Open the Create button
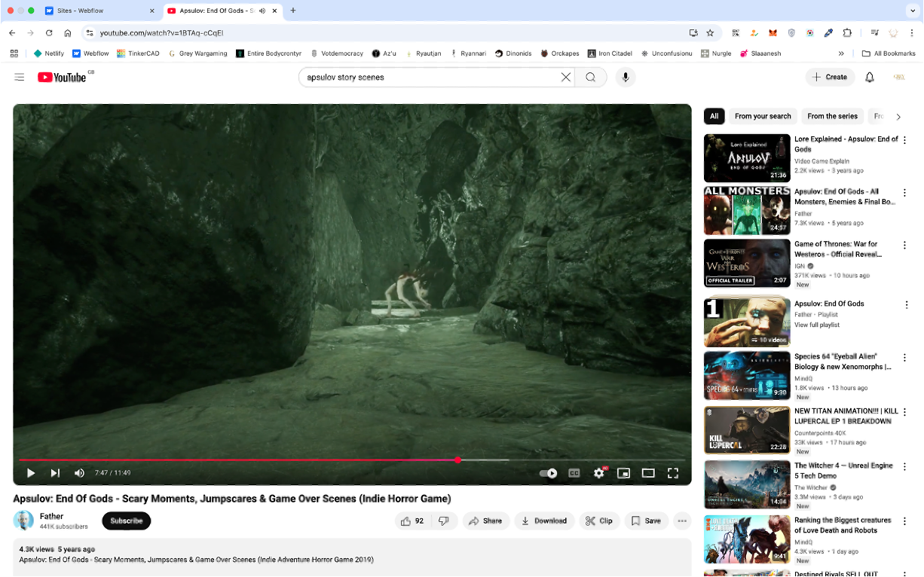The width and height of the screenshot is (924, 577). click(830, 77)
